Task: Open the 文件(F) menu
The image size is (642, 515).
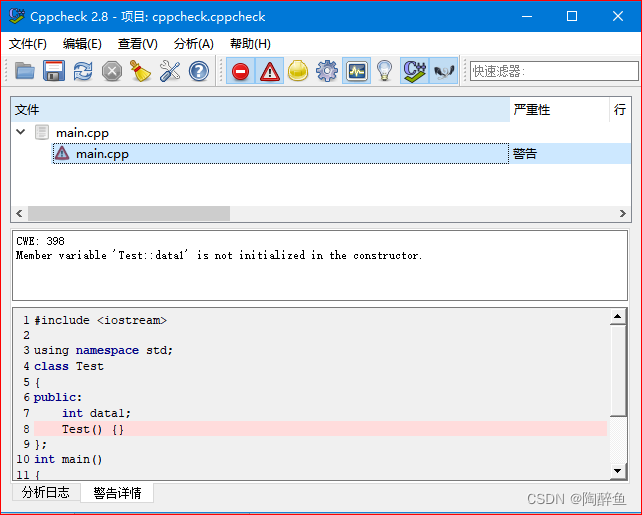Action: (x=28, y=44)
